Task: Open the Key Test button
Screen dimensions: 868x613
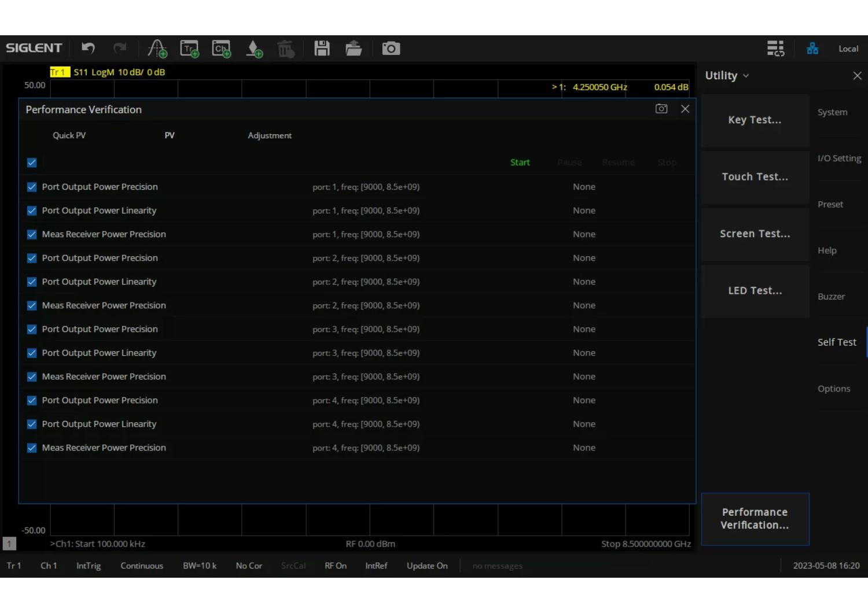Action: coord(755,120)
